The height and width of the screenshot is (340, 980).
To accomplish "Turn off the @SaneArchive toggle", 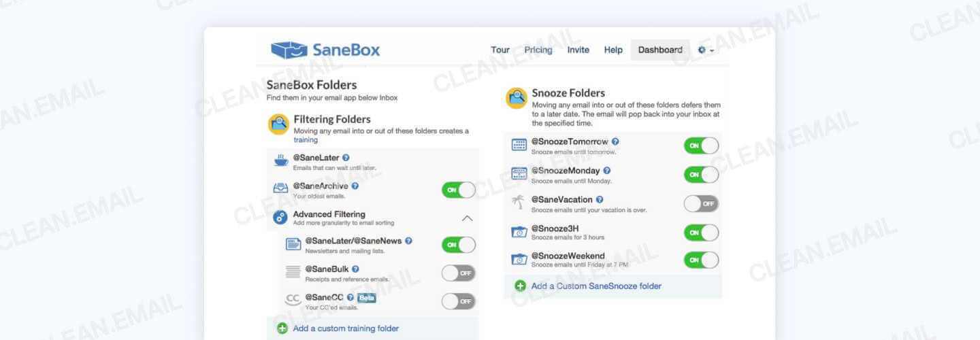I will 459,190.
